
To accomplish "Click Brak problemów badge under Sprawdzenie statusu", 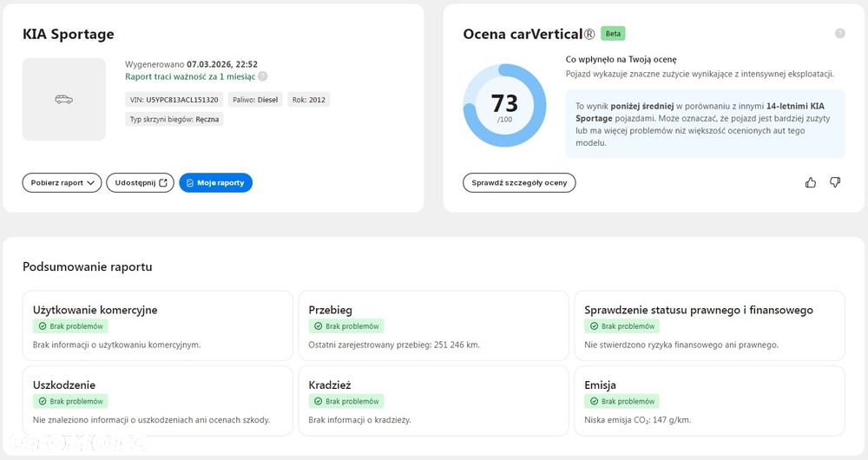I will [621, 326].
